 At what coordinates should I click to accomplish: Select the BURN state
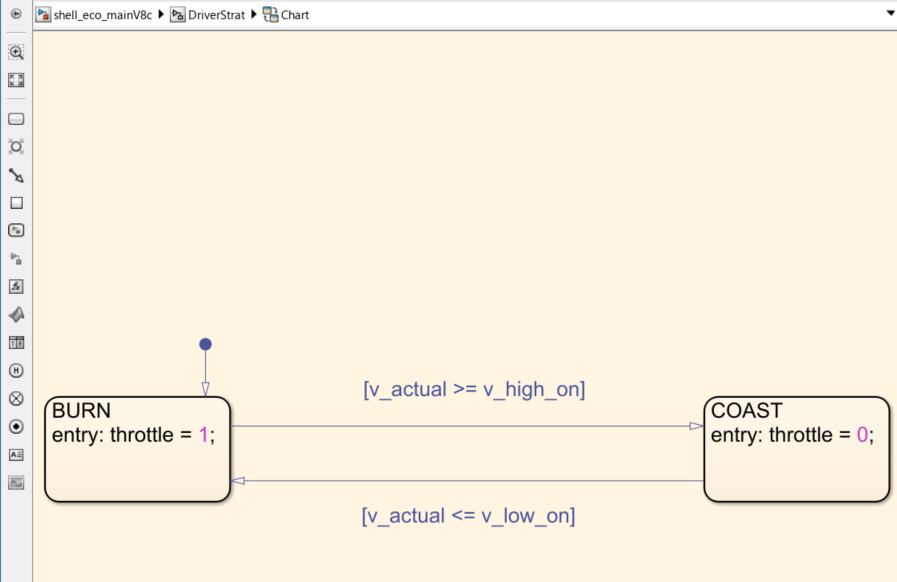135,448
